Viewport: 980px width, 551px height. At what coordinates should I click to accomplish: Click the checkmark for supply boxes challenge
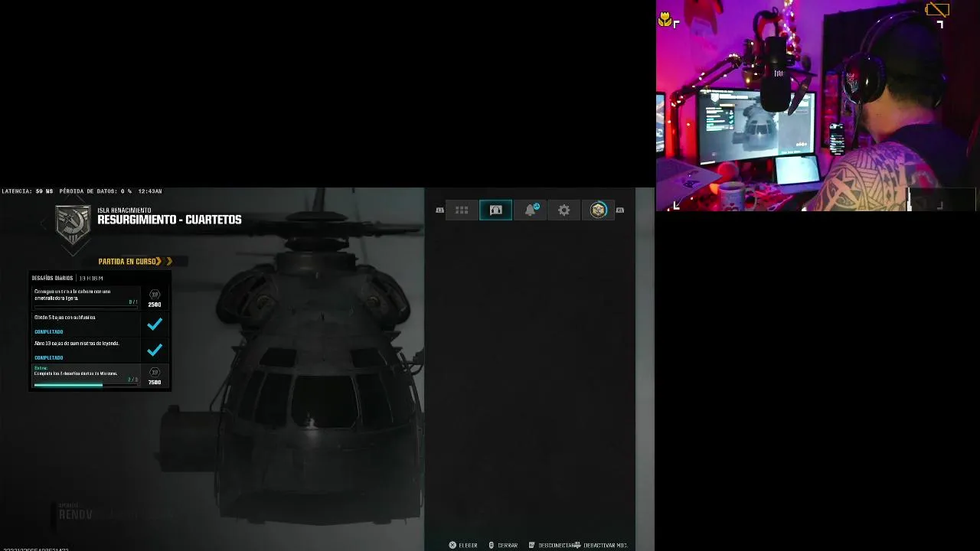pos(155,350)
